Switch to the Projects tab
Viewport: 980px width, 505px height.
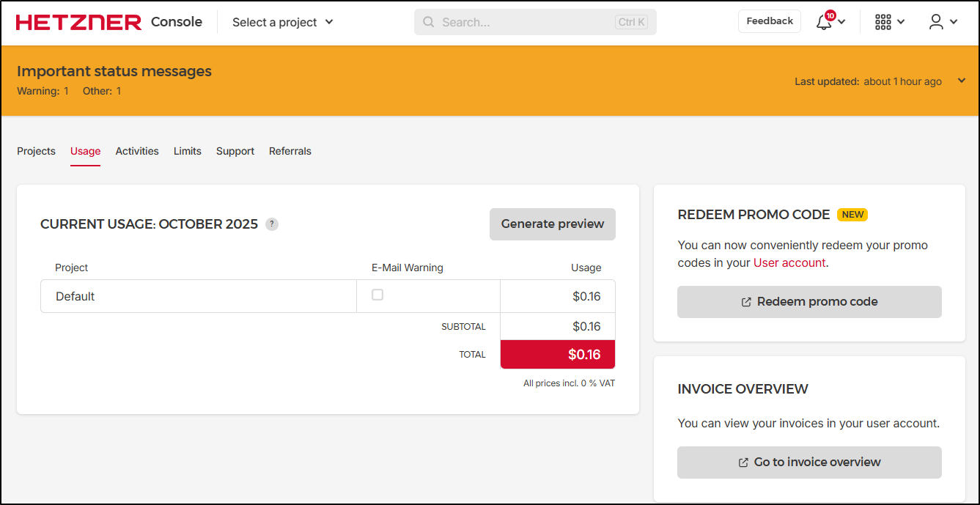click(x=36, y=151)
